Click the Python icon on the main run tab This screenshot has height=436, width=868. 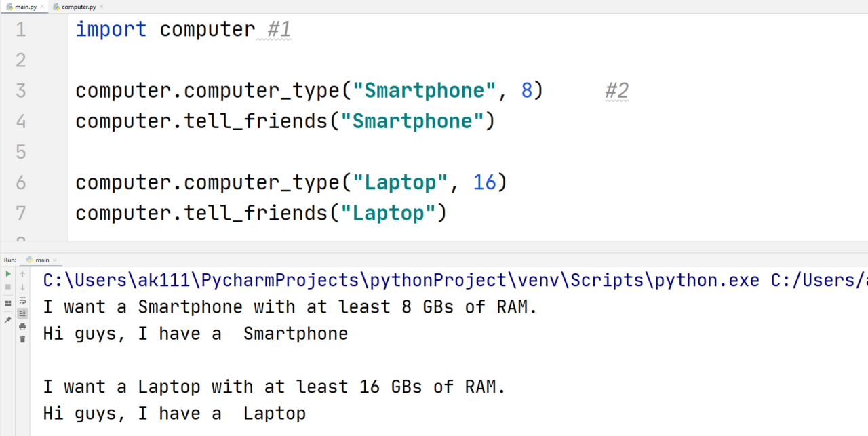point(29,260)
